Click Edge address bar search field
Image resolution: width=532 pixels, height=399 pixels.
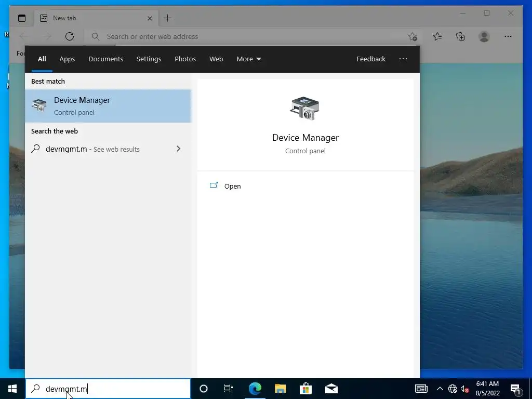pyautogui.click(x=251, y=37)
